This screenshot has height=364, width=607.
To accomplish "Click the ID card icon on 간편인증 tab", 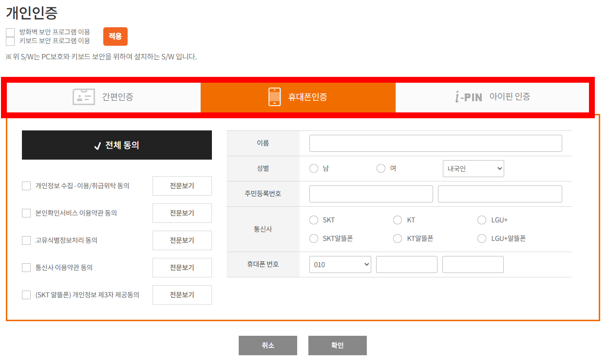I will (x=84, y=97).
